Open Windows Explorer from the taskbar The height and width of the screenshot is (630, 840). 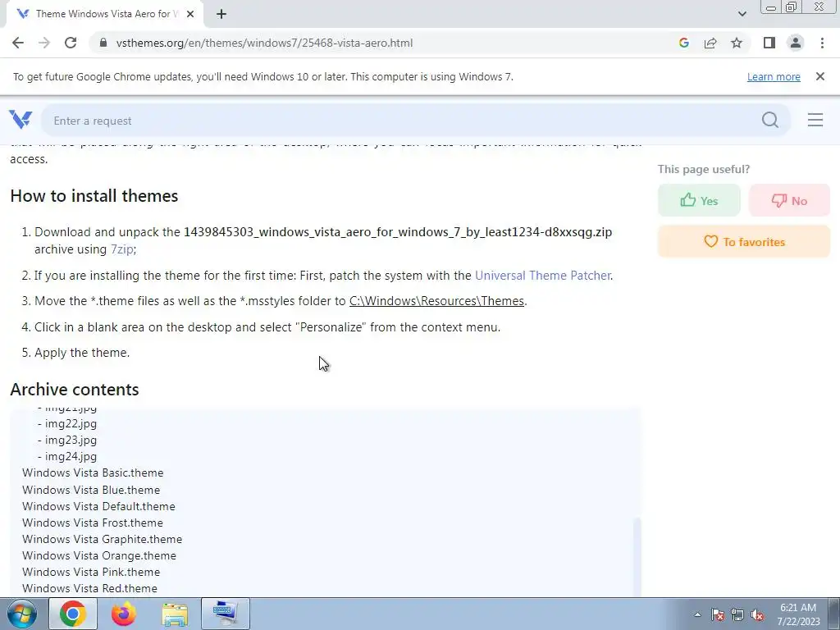click(176, 614)
